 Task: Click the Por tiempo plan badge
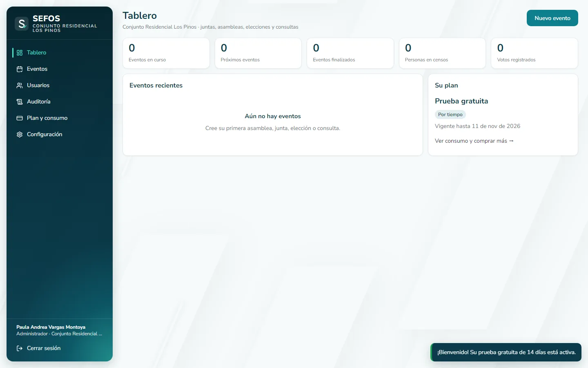[450, 114]
